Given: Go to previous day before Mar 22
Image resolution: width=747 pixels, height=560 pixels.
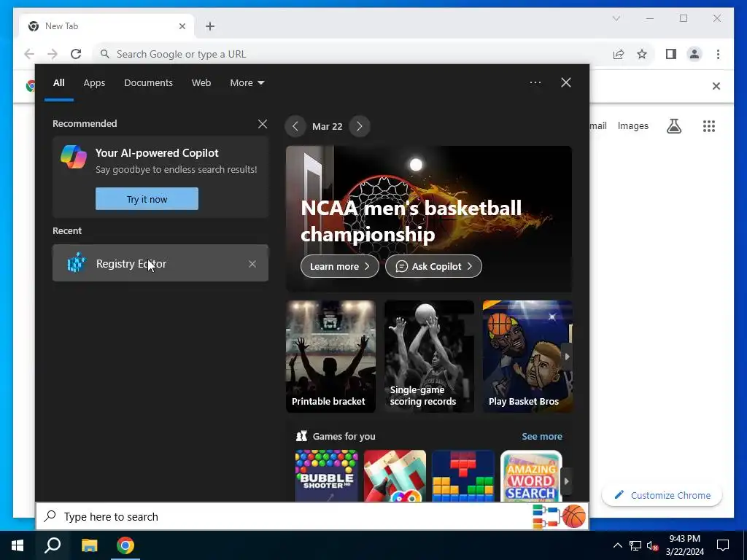Looking at the screenshot, I should pyautogui.click(x=295, y=126).
